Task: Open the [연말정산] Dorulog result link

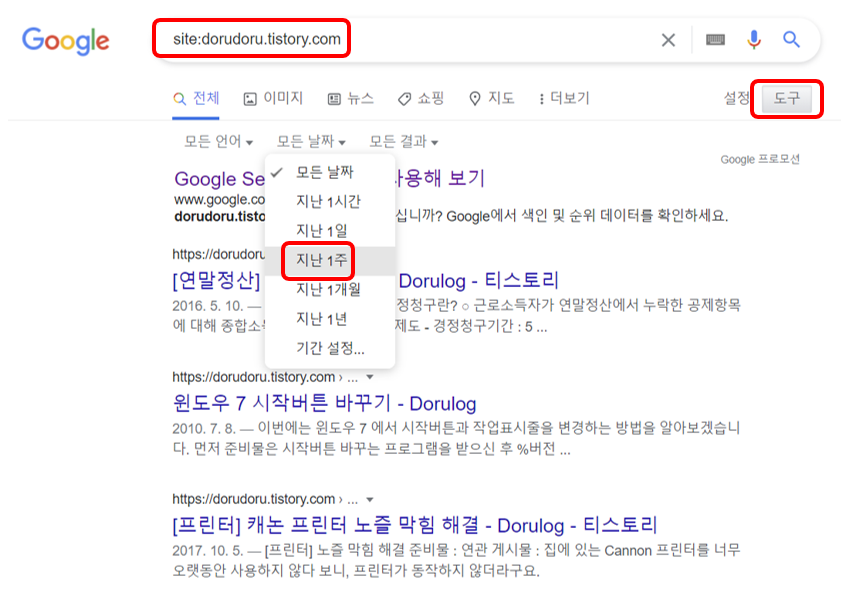Action: click(365, 280)
